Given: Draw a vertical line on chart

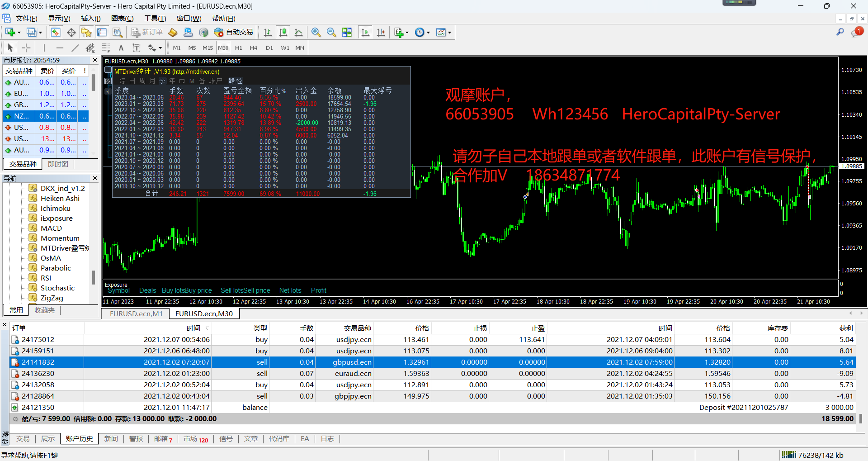Looking at the screenshot, I should 44,48.
